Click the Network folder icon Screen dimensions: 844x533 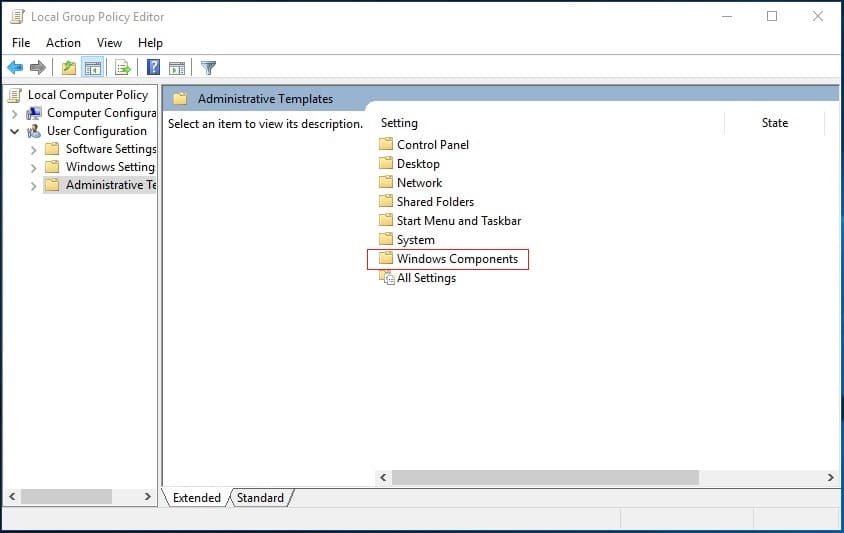click(386, 182)
